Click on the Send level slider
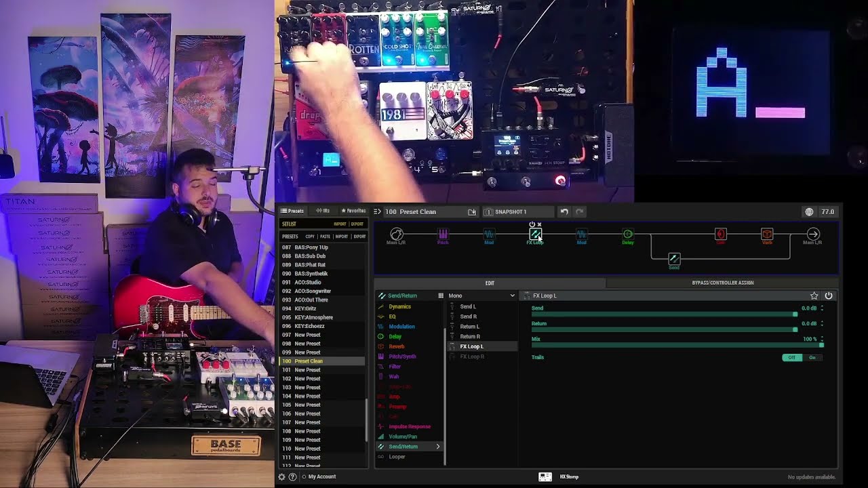868x488 pixels. (x=665, y=314)
